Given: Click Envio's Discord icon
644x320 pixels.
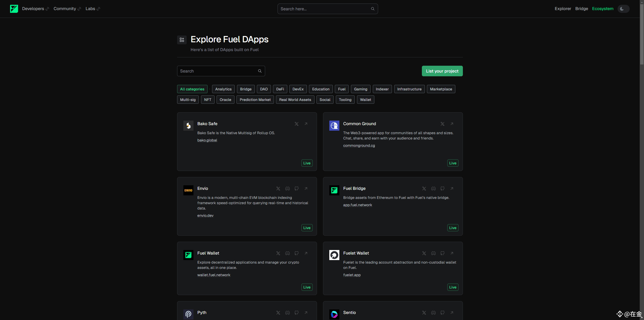Looking at the screenshot, I should point(288,189).
